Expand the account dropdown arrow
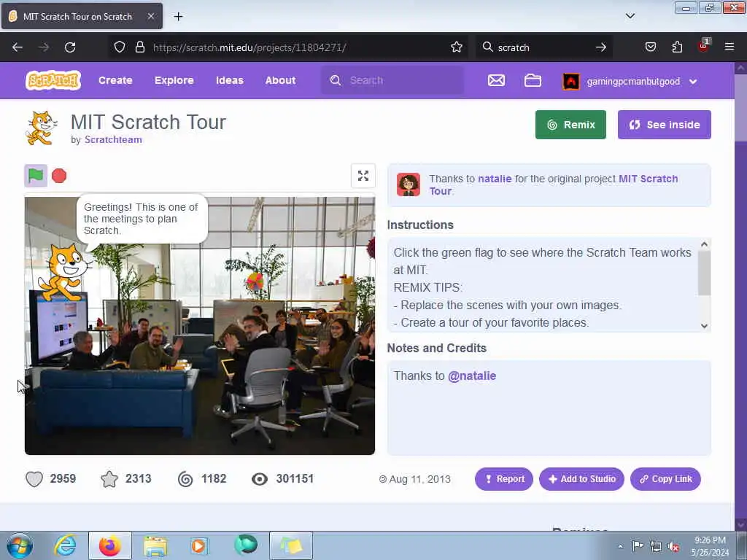This screenshot has width=747, height=560. coord(693,82)
